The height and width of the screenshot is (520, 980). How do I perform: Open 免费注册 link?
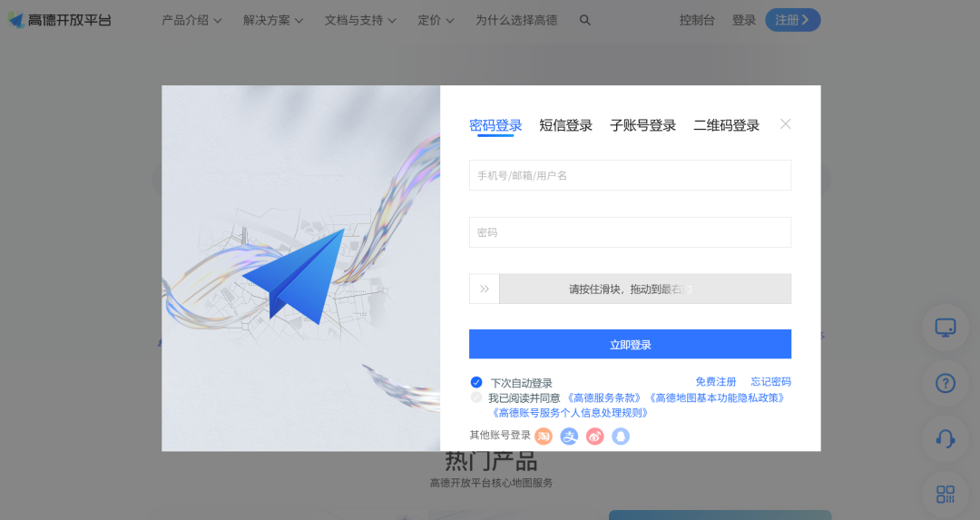(716, 381)
